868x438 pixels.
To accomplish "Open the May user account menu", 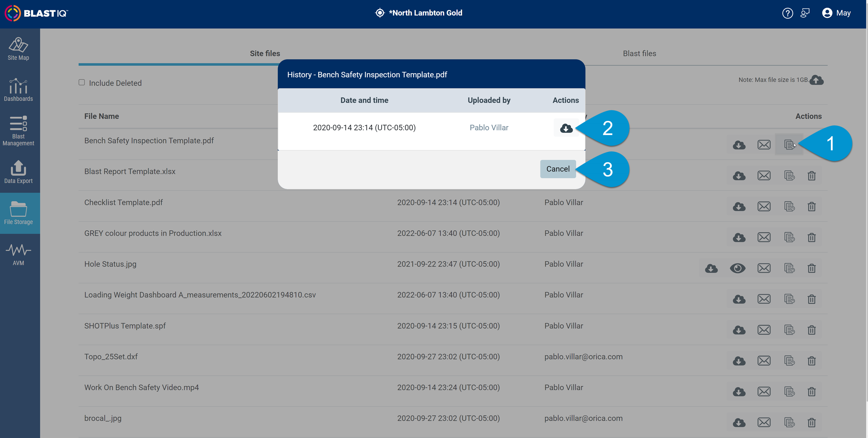I will tap(836, 13).
